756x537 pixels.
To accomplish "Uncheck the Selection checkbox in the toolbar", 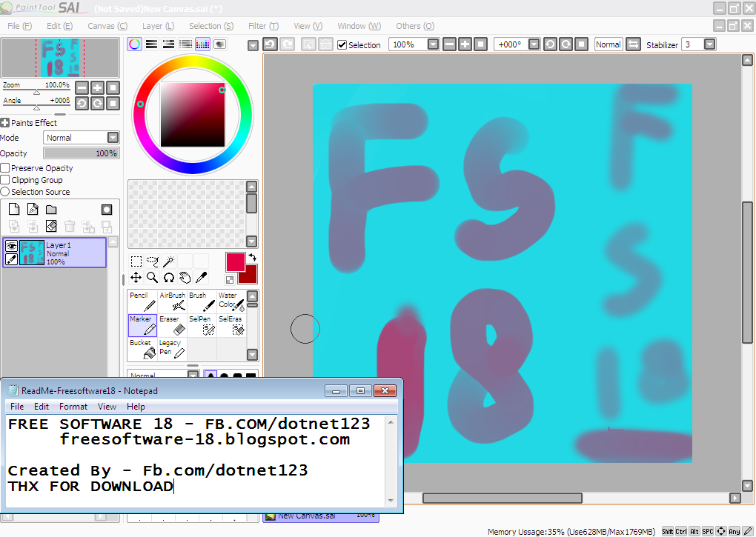I will click(x=342, y=44).
